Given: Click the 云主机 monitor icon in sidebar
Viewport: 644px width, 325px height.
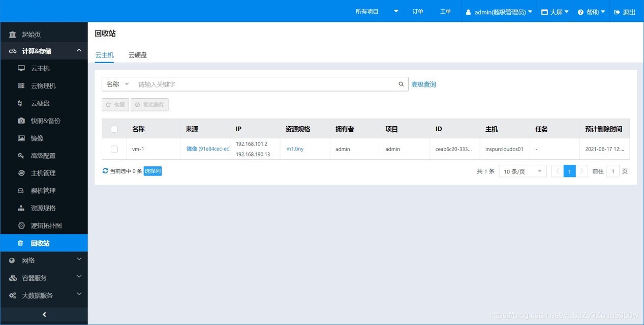Looking at the screenshot, I should click(x=21, y=69).
